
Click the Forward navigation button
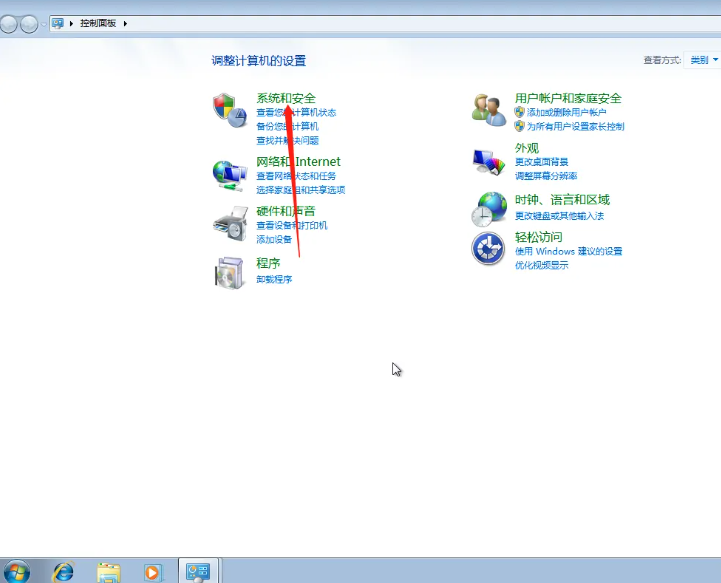29,24
